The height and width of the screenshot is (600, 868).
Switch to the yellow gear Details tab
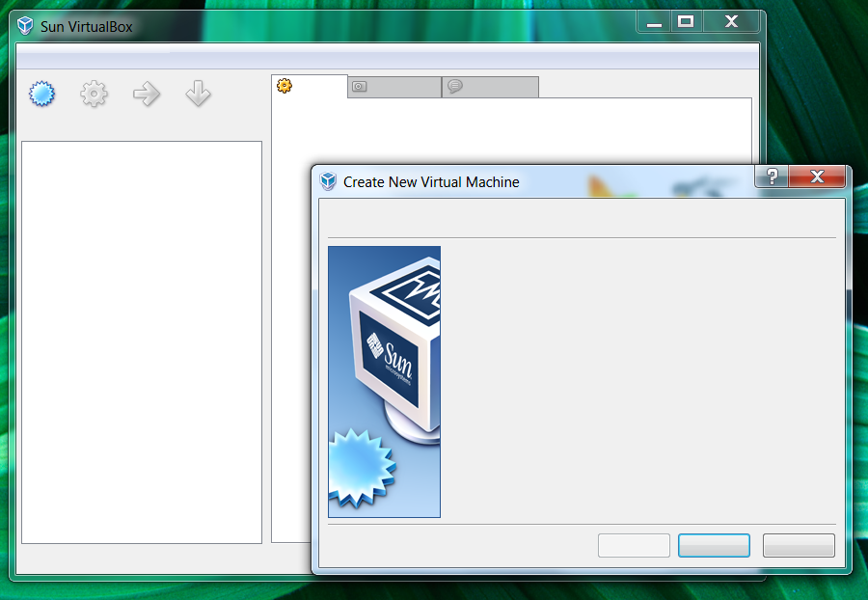point(310,87)
